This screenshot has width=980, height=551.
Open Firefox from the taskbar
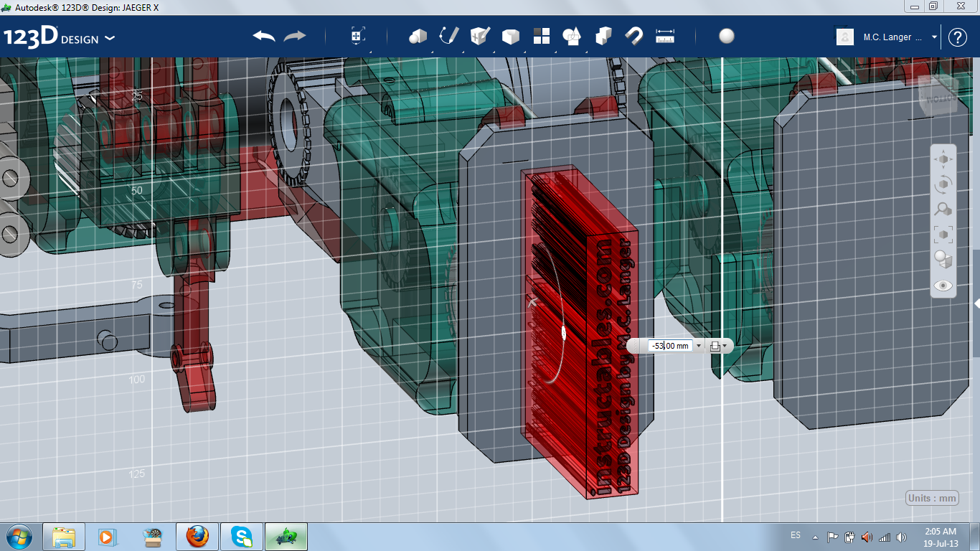[x=197, y=537]
